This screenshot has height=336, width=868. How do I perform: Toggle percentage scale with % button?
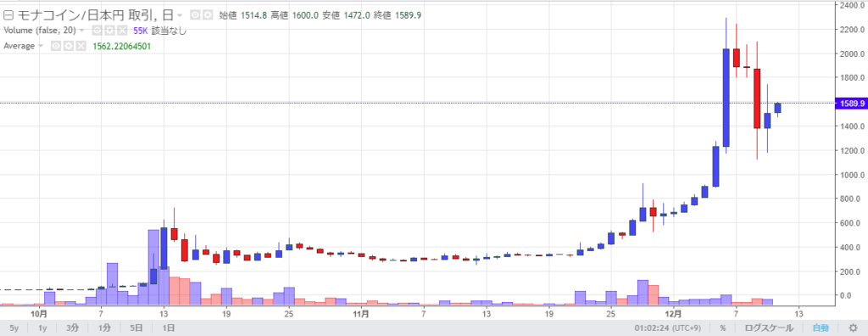[x=723, y=328]
